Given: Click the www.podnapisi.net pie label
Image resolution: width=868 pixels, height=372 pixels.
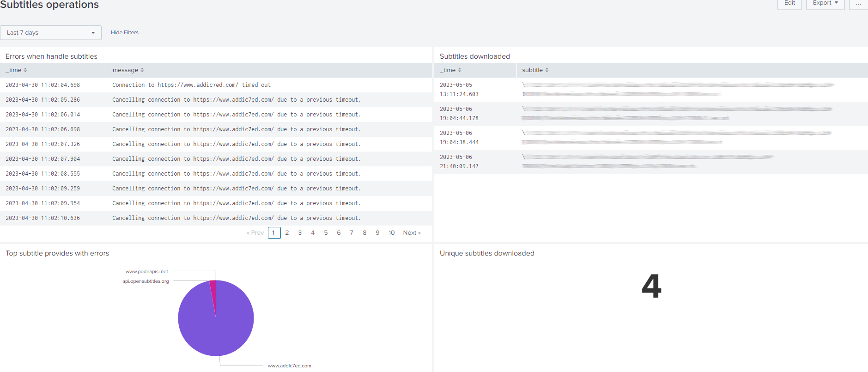Looking at the screenshot, I should click(147, 272).
